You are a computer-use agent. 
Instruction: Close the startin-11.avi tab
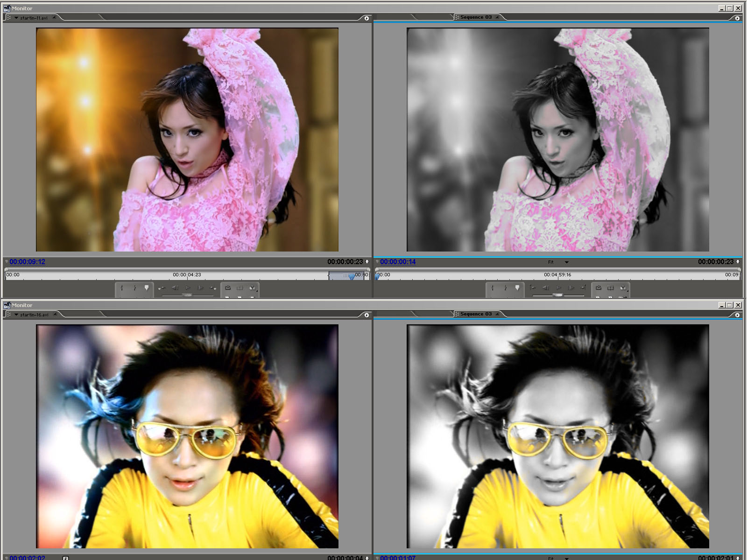(x=54, y=17)
